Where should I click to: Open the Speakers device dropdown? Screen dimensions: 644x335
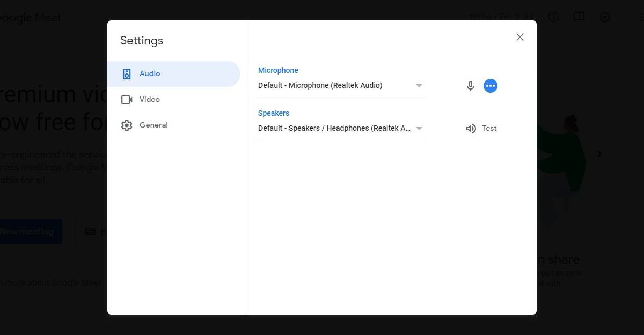pos(341,128)
